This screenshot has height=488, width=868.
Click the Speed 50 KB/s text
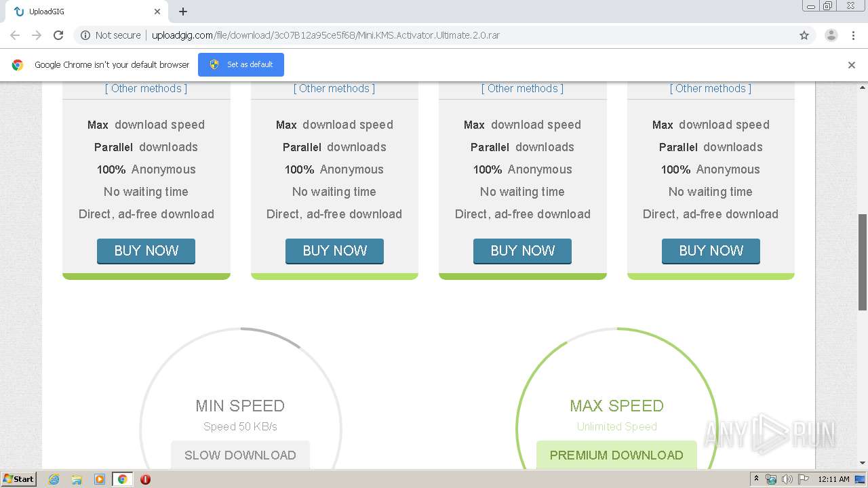pos(240,426)
